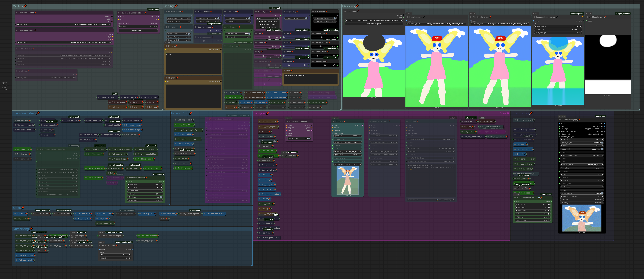
Task: Switch on Toggle All in Power Lora Loader
Action: 120,23
